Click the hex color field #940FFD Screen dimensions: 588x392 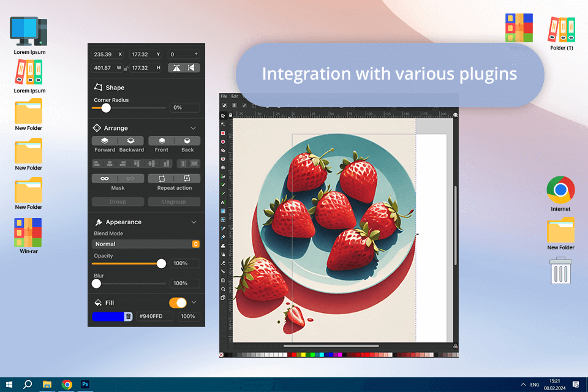155,316
